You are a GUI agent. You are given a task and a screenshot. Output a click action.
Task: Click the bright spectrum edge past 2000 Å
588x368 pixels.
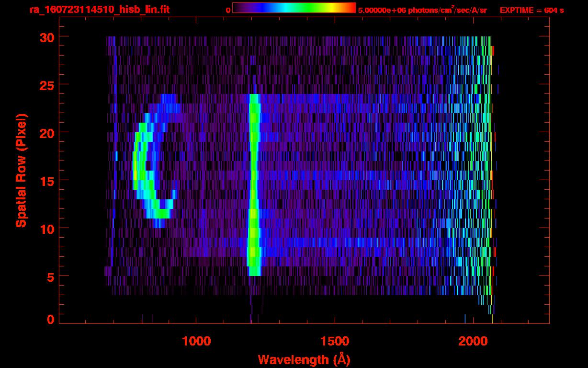pos(489,168)
